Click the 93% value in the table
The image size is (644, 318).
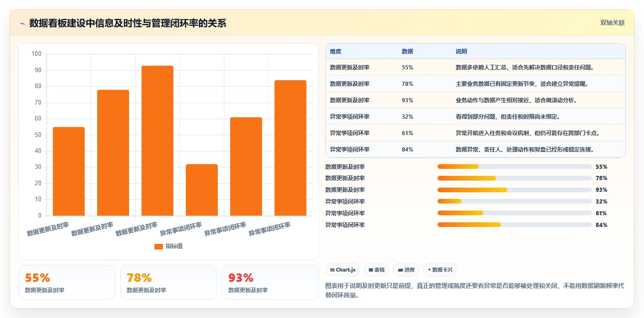407,100
